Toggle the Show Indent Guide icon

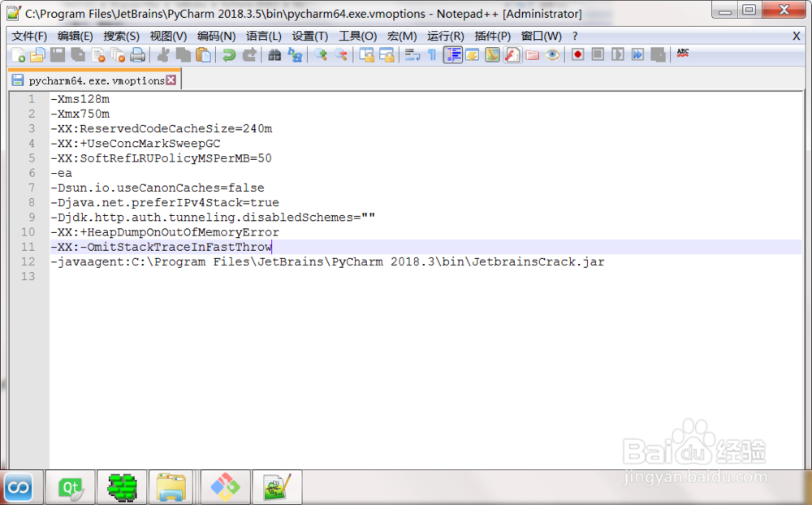click(x=452, y=54)
